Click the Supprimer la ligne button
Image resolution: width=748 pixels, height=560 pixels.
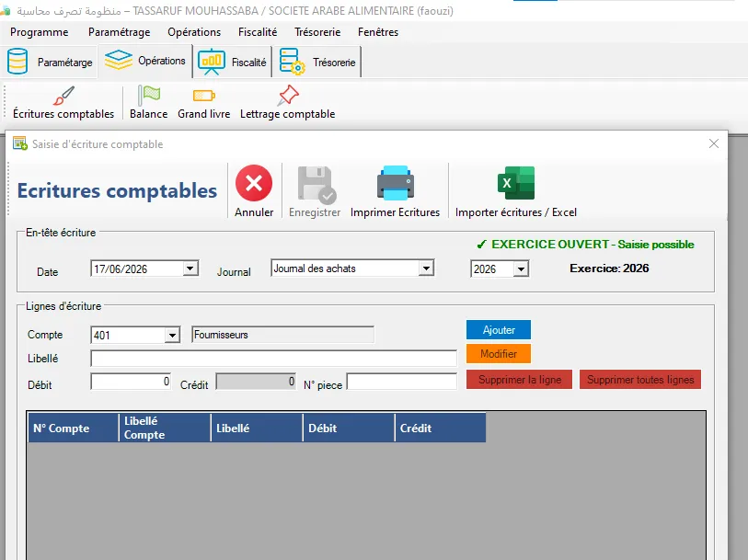tap(520, 380)
